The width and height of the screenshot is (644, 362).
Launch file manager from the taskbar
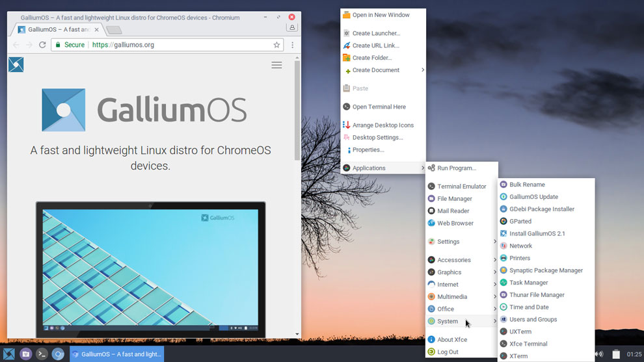tap(25, 354)
